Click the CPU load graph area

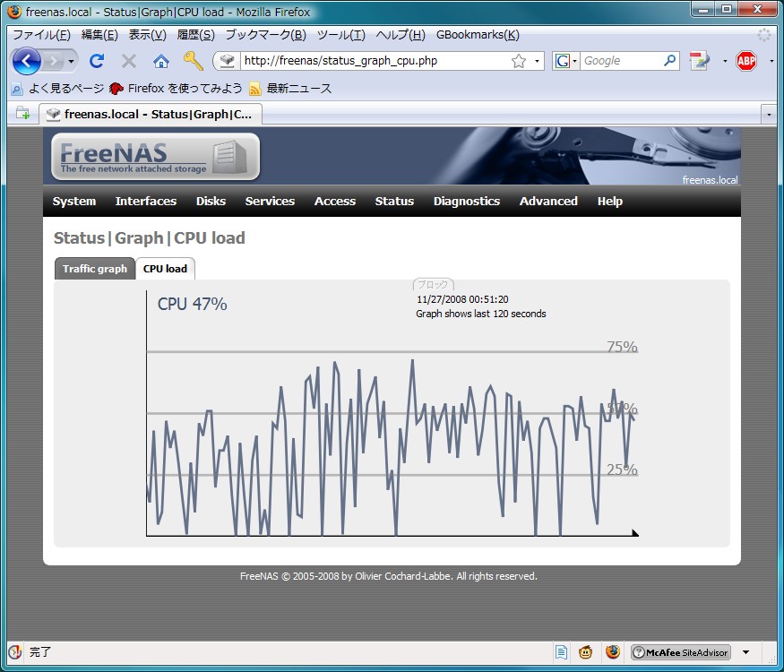[x=392, y=413]
